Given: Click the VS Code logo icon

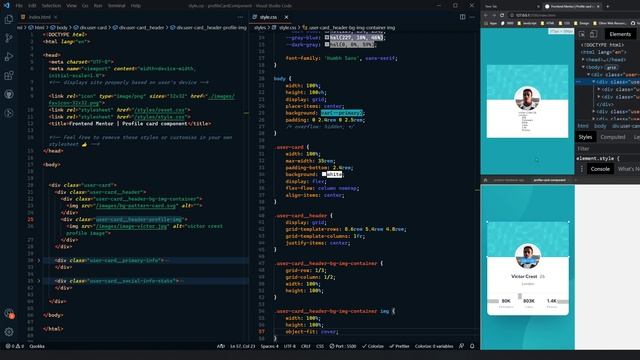Looking at the screenshot, I should tap(6, 5).
